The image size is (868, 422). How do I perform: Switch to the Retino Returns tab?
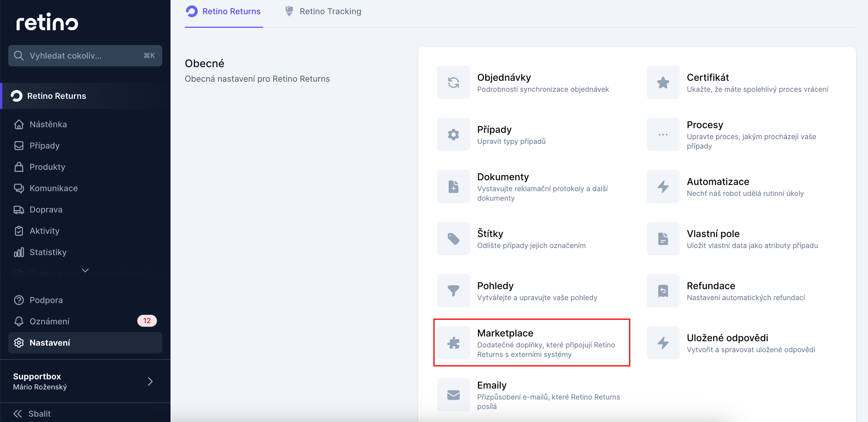(x=224, y=12)
